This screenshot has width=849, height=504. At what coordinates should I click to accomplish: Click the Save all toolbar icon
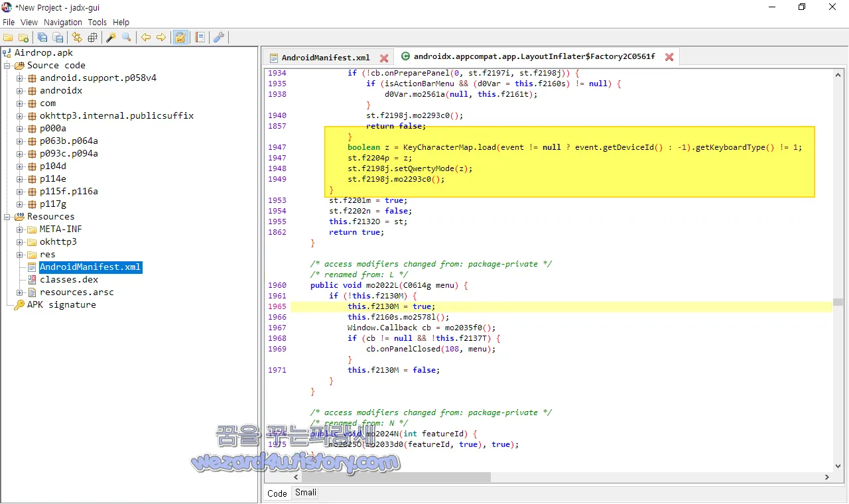42,38
